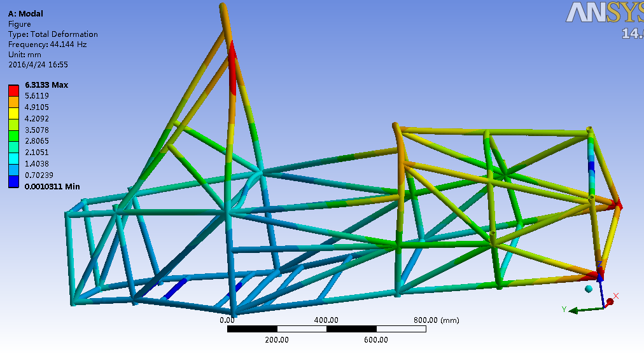This screenshot has height=354, width=644.
Task: Click the 'A: Modal' title text
Action: tap(25, 13)
